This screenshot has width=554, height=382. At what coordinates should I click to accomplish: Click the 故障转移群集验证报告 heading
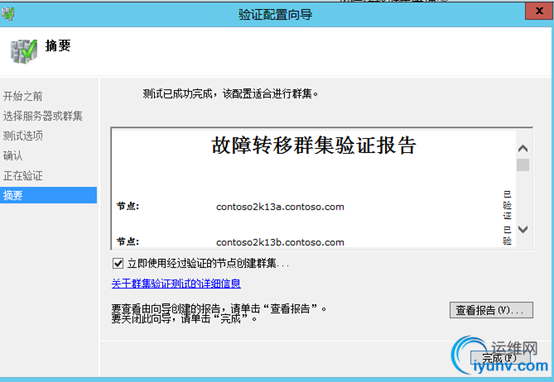(314, 145)
